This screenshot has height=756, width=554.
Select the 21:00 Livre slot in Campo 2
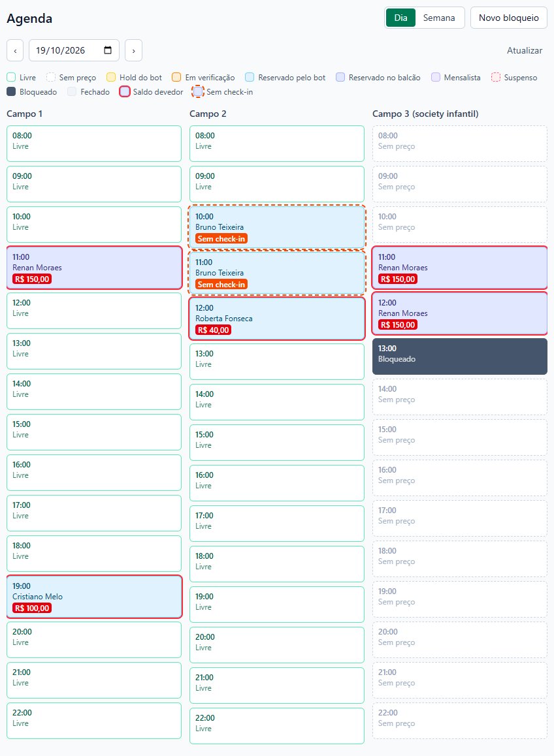coord(277,685)
